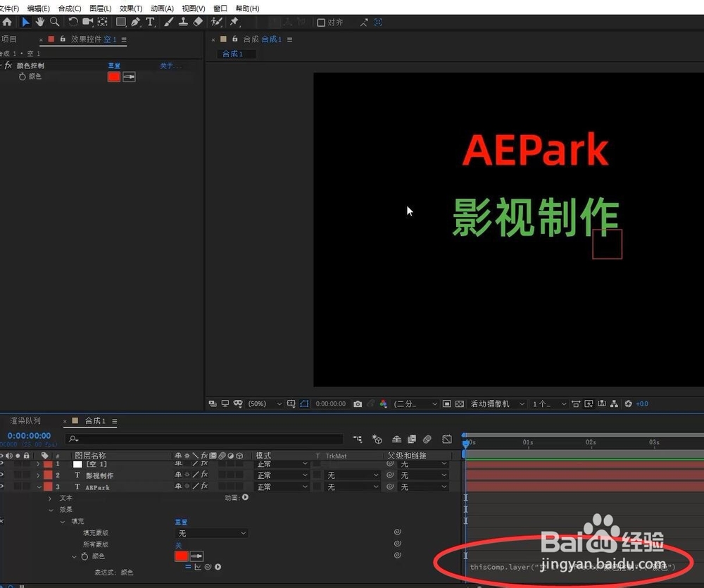
Task: Take a snapshot with the camera icon
Action: click(358, 404)
